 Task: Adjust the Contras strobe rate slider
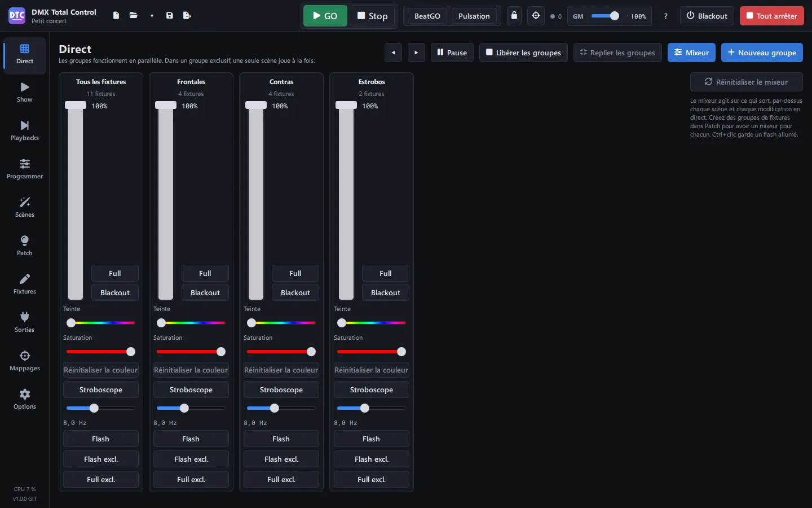[281, 408]
